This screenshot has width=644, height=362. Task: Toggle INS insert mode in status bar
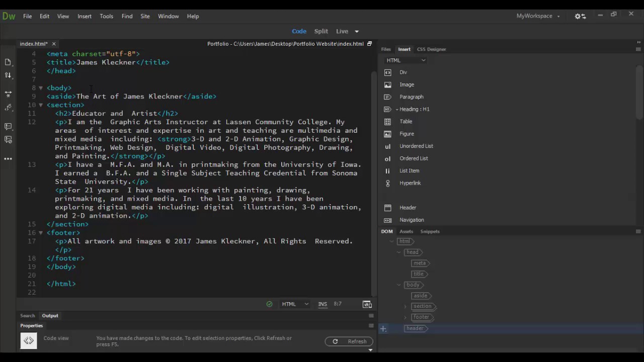323,304
